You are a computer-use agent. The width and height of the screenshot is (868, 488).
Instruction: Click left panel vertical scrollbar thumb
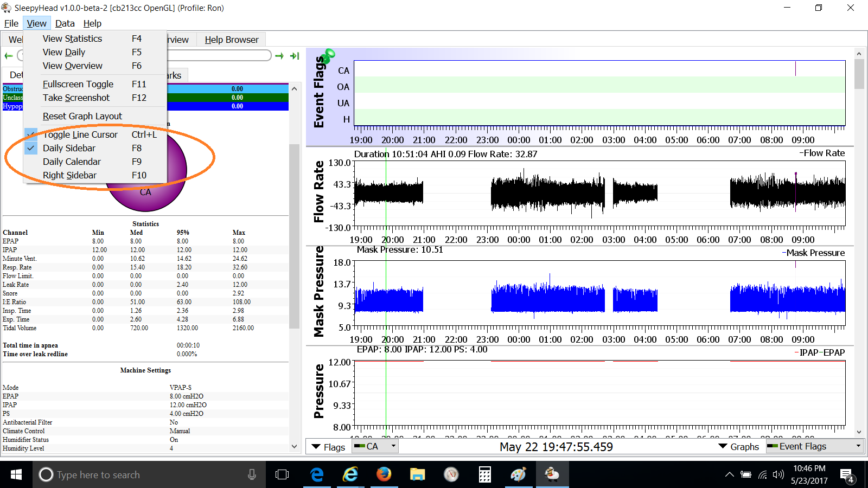(294, 236)
